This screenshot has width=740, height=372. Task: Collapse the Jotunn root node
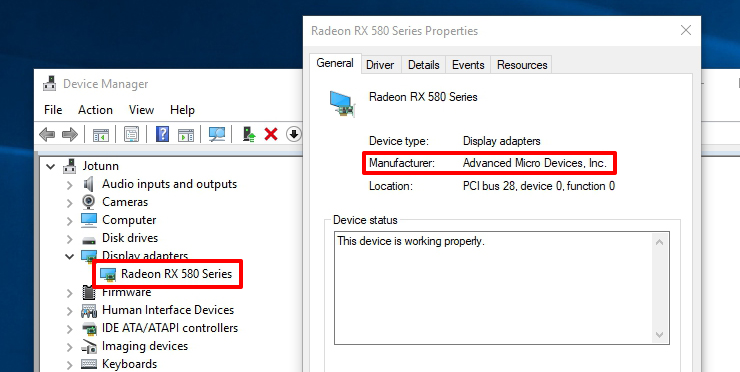50,166
